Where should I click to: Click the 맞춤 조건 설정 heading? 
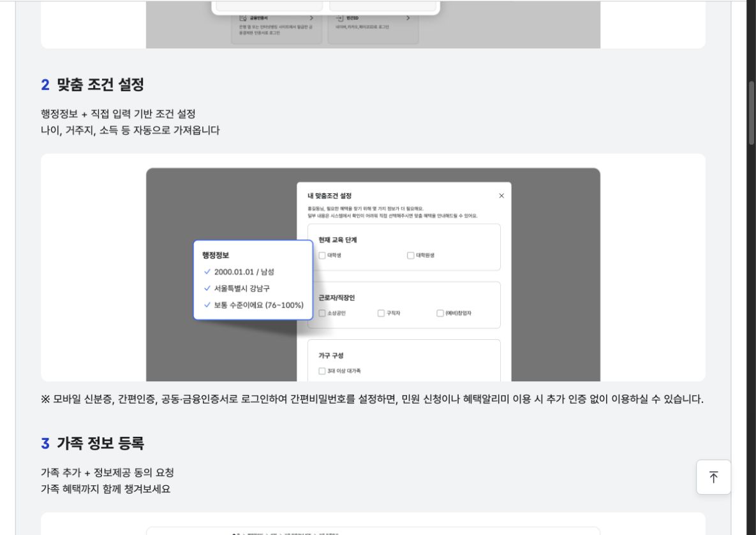(100, 85)
